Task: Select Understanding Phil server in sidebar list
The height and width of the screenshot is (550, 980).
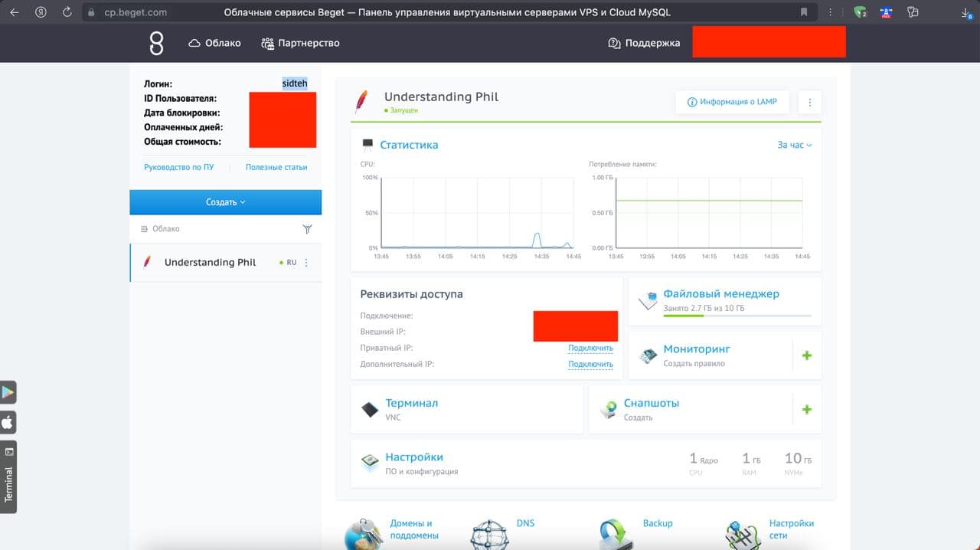Action: 226,263
